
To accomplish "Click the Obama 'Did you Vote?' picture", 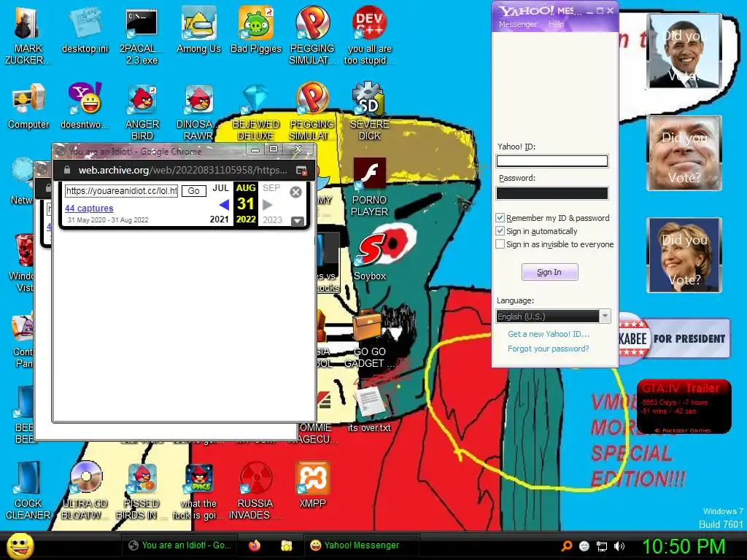I will 684,51.
